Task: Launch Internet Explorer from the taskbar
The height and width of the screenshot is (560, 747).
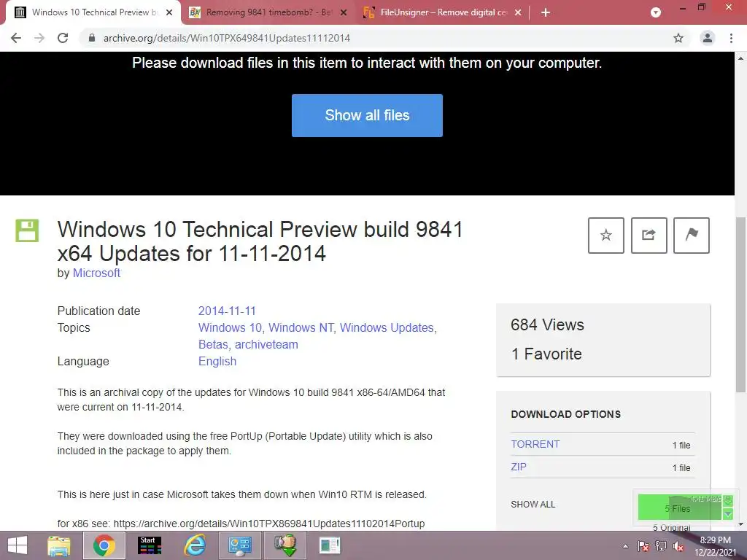Action: 195,545
